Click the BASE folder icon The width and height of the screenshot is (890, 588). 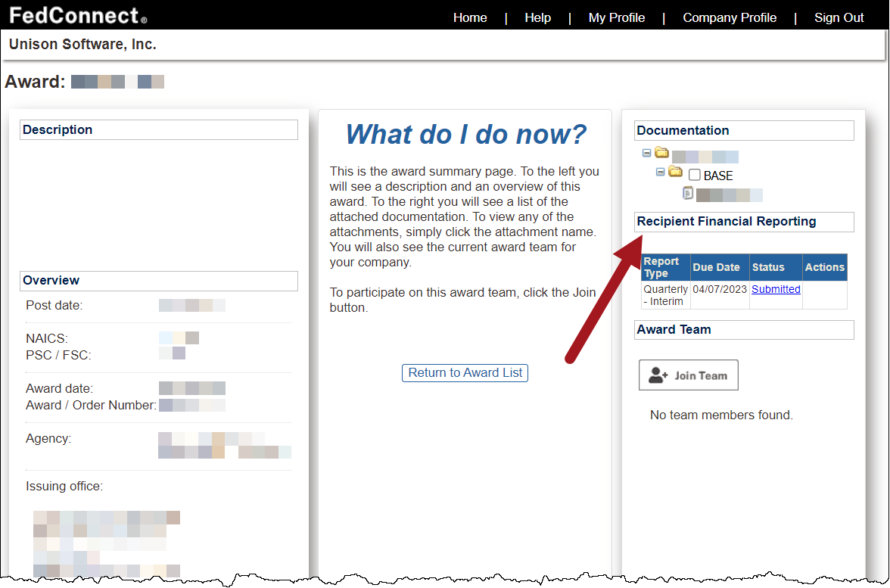(675, 173)
